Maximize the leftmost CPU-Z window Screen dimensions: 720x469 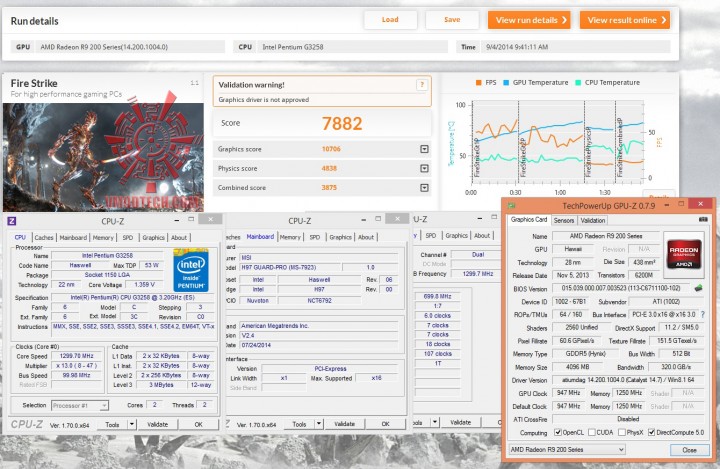click(x=191, y=220)
